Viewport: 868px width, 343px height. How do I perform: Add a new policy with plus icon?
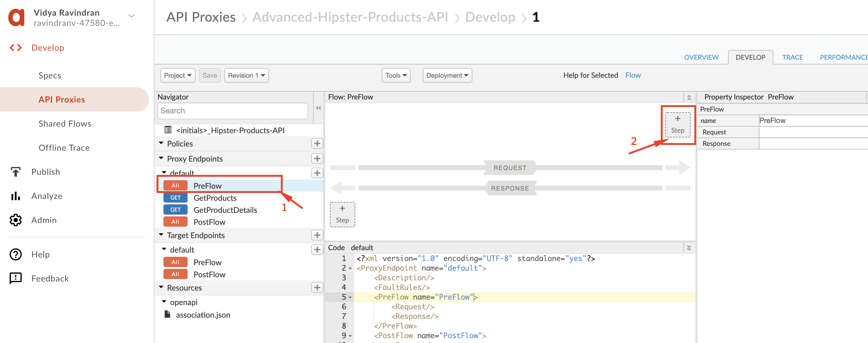coord(317,144)
